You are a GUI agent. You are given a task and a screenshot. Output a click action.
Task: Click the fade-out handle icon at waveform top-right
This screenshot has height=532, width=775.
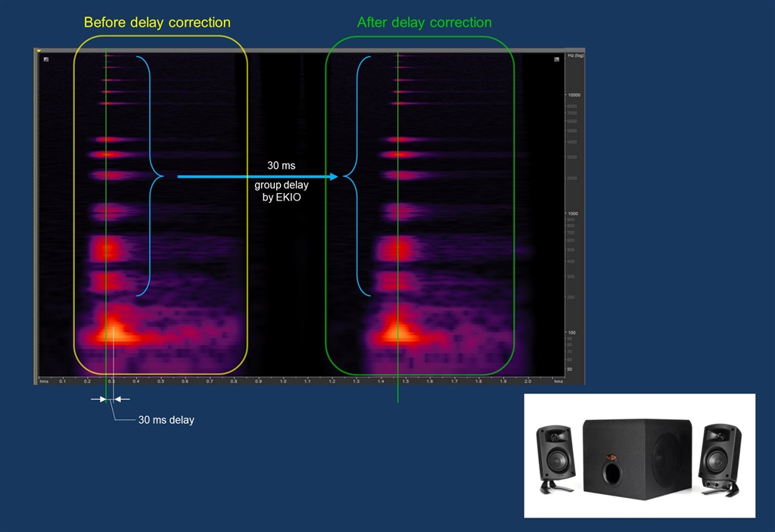click(x=556, y=59)
